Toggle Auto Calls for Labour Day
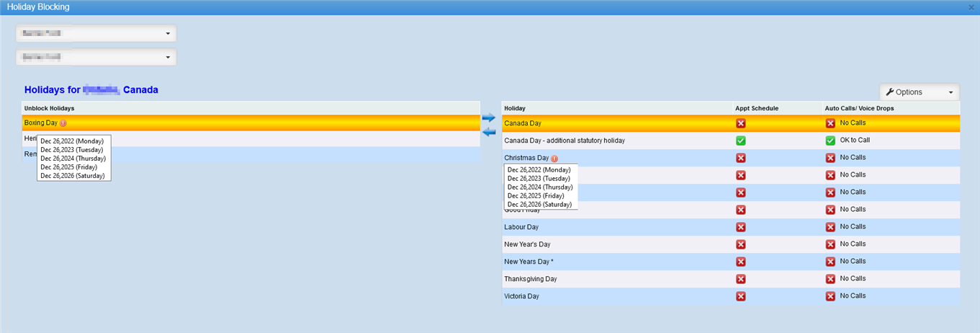This screenshot has width=980, height=333. click(830, 227)
